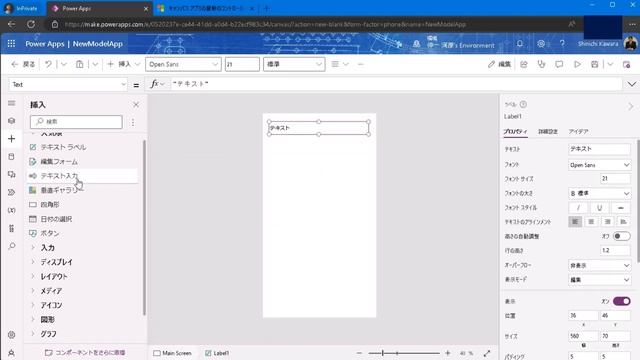Open the Font dropdown in properties pane
The height and width of the screenshot is (360, 640).
coord(599,165)
